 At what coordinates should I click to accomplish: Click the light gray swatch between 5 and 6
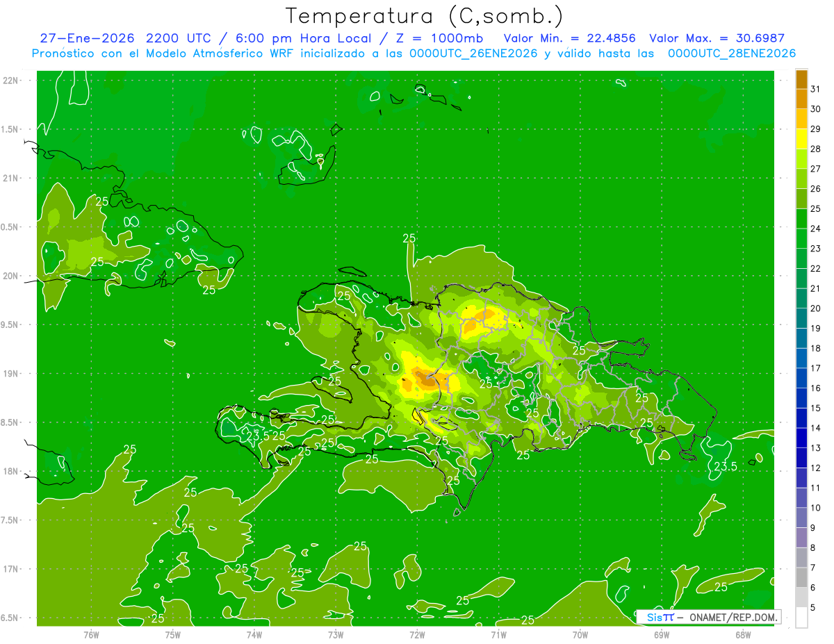click(801, 597)
